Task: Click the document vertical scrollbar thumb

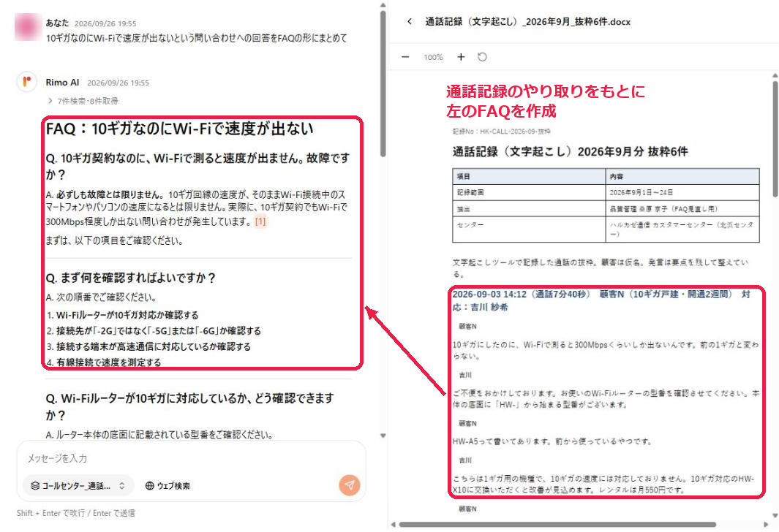Action: (x=775, y=139)
